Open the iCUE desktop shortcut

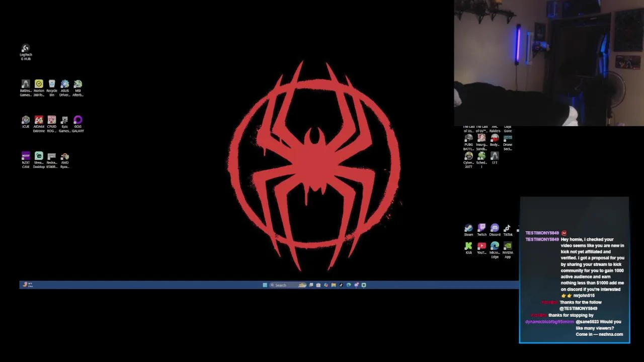26,122
